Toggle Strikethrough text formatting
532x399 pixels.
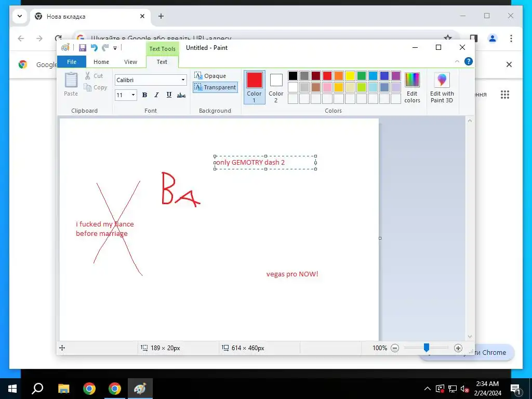(x=181, y=95)
